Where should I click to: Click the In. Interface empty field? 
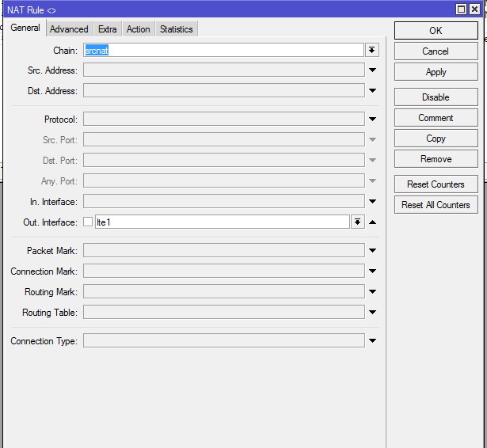click(x=223, y=201)
